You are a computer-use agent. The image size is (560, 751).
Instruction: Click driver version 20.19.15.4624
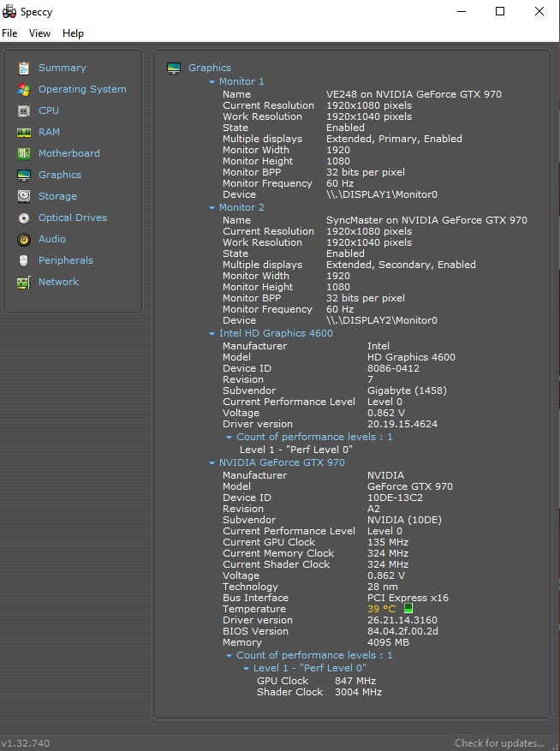(x=402, y=424)
